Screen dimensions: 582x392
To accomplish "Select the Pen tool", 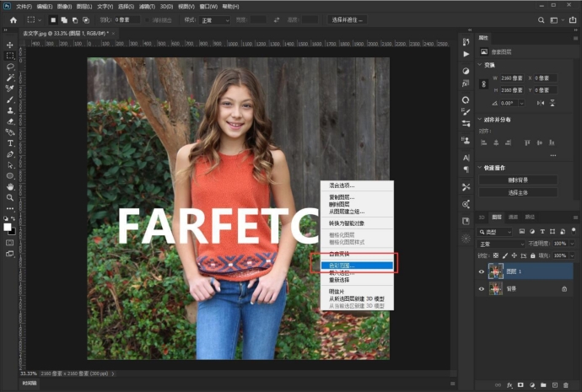I will (x=10, y=154).
